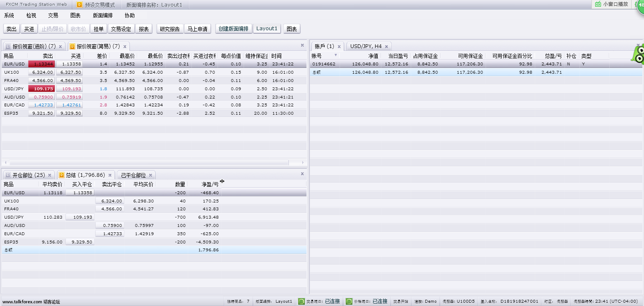Click the 报表 toolbar button
The image size is (644, 306).
[x=144, y=29]
